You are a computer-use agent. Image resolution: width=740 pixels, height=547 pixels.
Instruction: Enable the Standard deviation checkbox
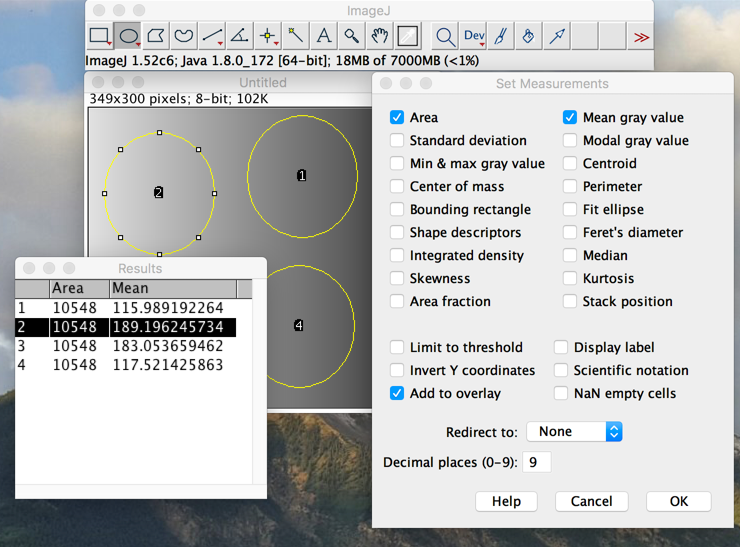tap(397, 140)
